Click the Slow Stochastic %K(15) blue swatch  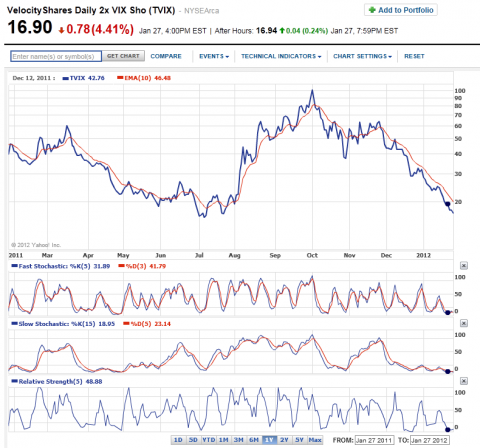(x=14, y=324)
